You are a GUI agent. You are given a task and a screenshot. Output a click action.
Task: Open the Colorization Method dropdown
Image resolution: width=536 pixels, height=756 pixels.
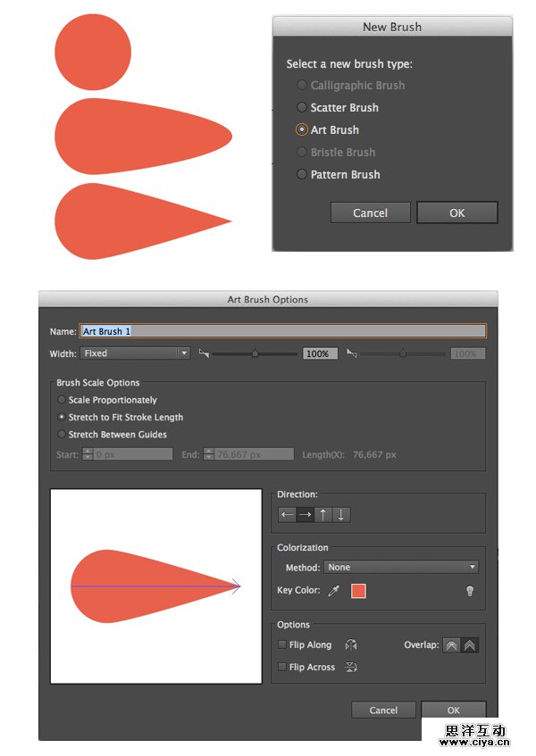(x=401, y=567)
